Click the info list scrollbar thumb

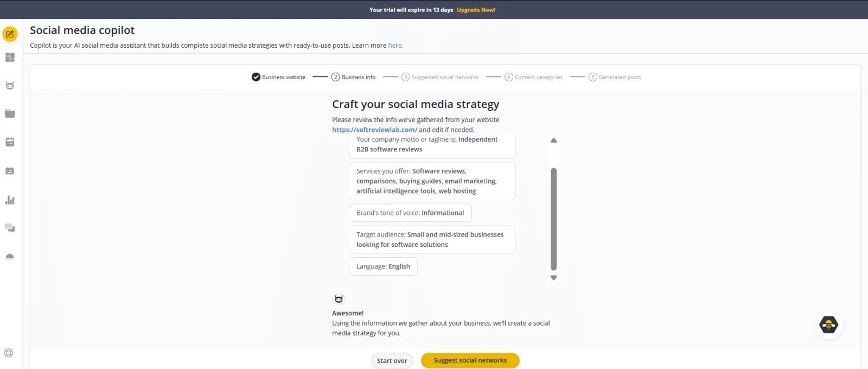[x=554, y=219]
